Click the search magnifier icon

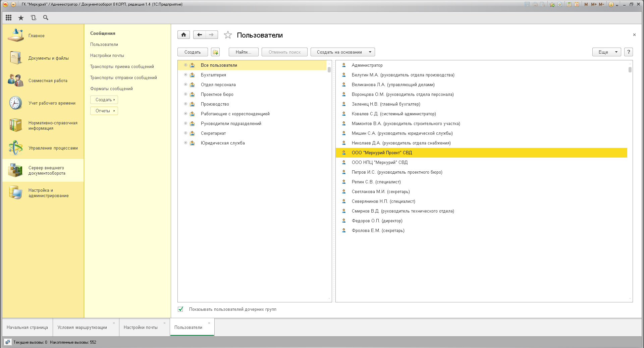[46, 18]
